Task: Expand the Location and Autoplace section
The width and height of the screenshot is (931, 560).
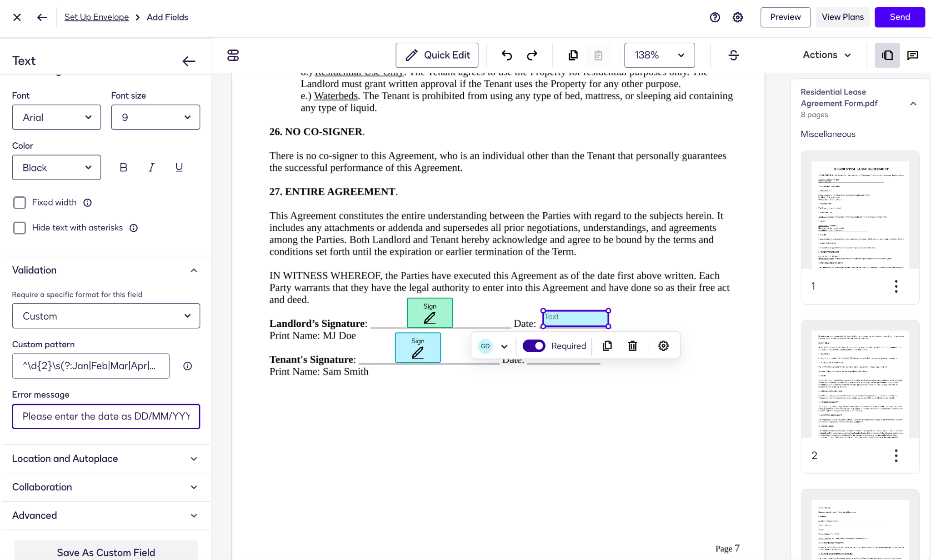Action: 106,459
